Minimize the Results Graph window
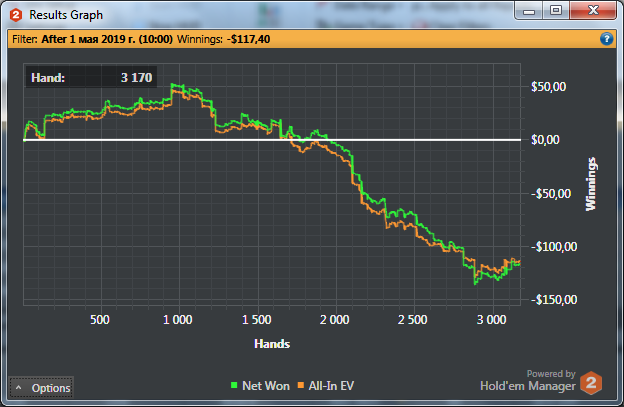The height and width of the screenshot is (407, 624). 528,10
